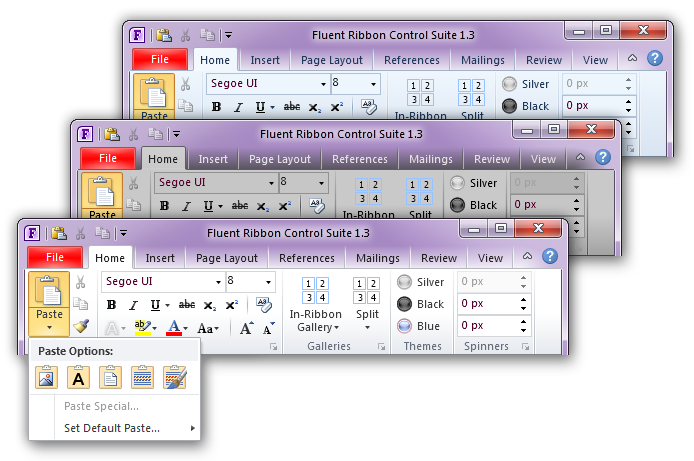Click the red font color swatch
Image resolution: width=694 pixels, height=461 pixels.
[x=176, y=328]
